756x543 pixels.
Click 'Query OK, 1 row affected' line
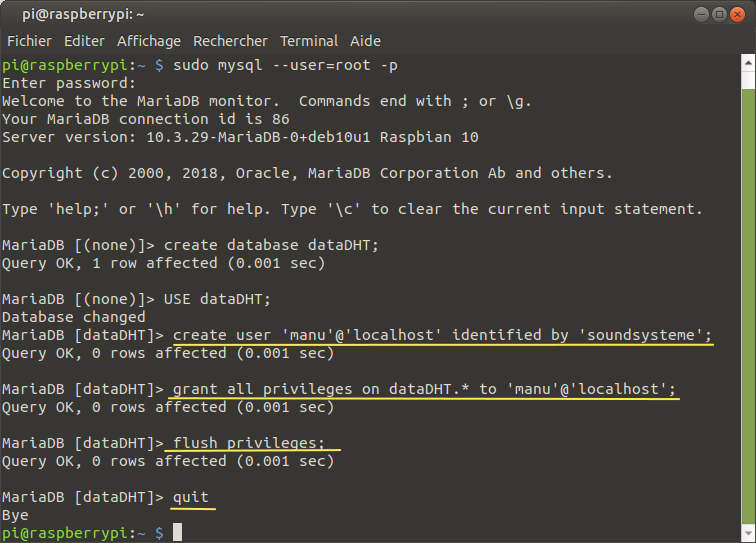click(x=163, y=263)
